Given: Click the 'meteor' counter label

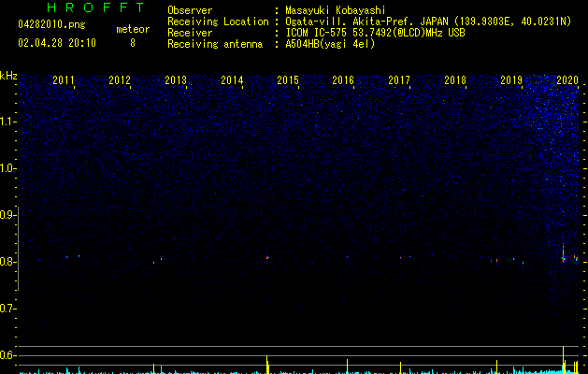Looking at the screenshot, I should click(133, 29).
